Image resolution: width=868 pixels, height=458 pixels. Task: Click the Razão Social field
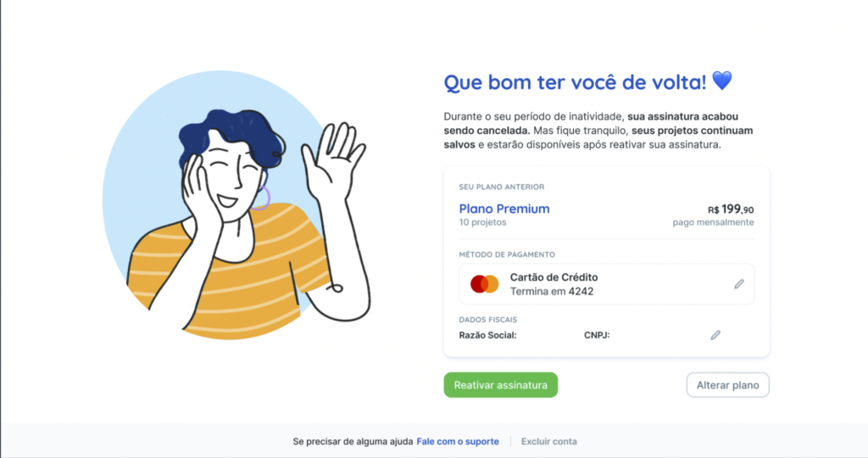pyautogui.click(x=487, y=335)
